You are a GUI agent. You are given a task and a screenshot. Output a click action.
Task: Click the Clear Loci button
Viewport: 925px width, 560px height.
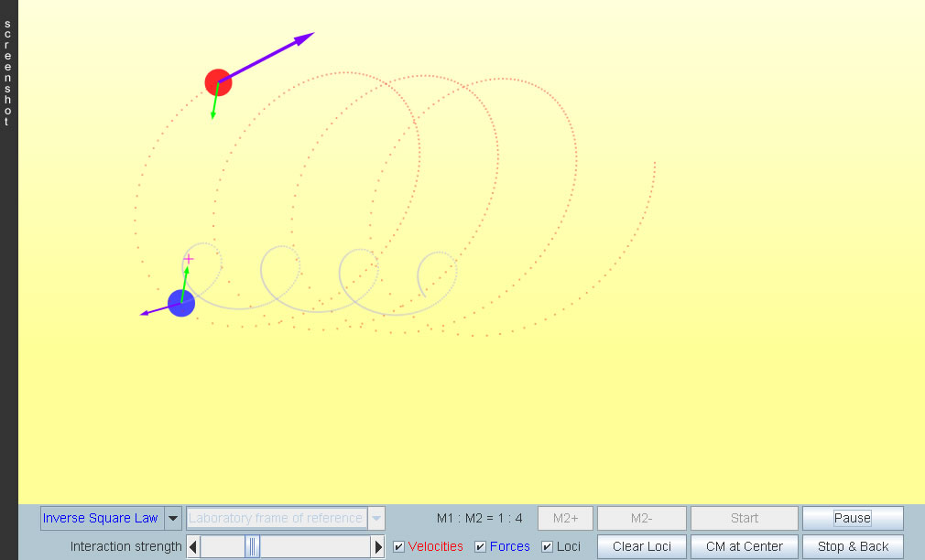(x=642, y=547)
